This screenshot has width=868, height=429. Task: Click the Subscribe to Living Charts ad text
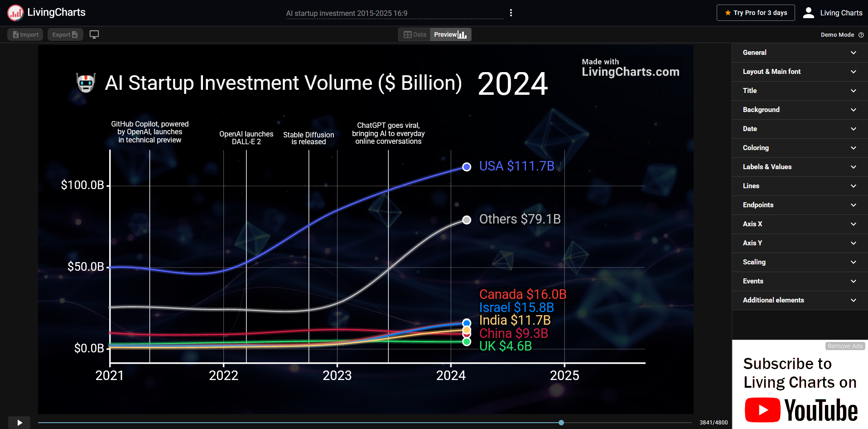800,373
